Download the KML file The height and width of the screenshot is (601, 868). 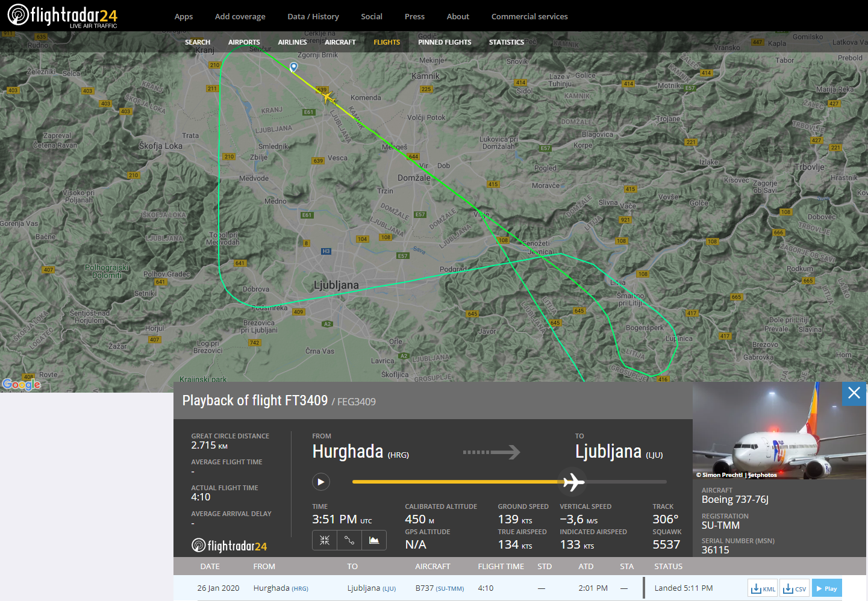click(763, 588)
